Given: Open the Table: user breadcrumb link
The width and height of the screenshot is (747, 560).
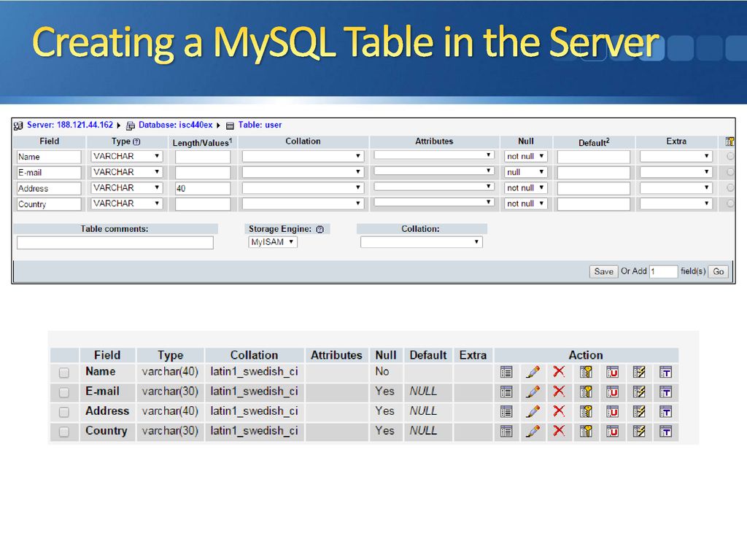Looking at the screenshot, I should click(260, 125).
